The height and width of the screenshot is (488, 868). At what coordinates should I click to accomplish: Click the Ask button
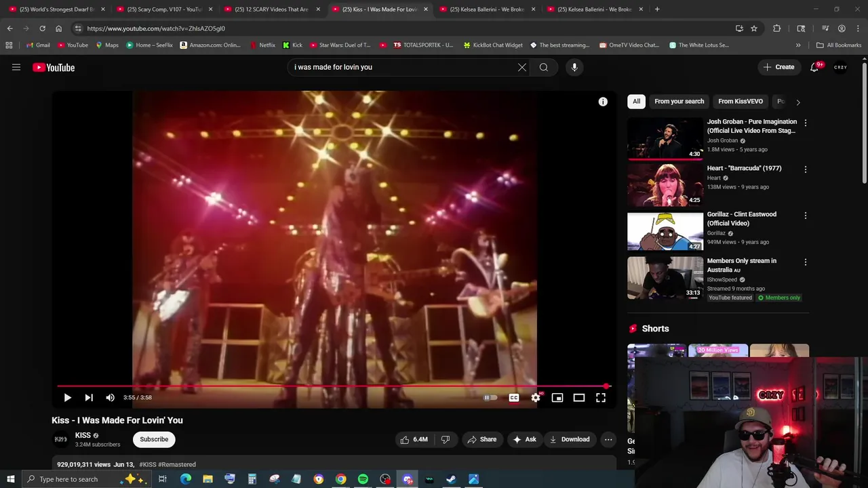524,439
